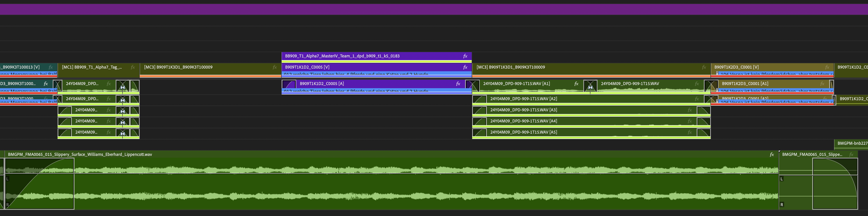This screenshot has width=868, height=216.
Task: Click fx badge on the MC1 BB909_T1_Alpha7_Tag clip
Action: click(x=132, y=67)
